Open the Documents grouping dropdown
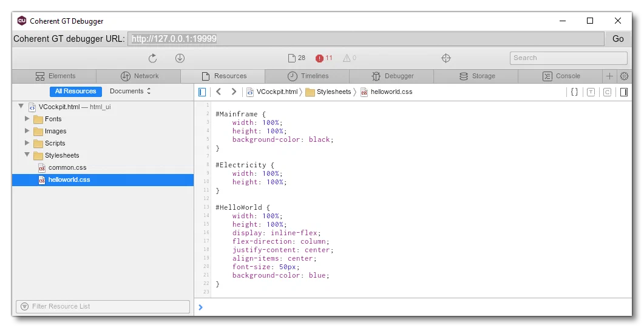 (x=130, y=91)
